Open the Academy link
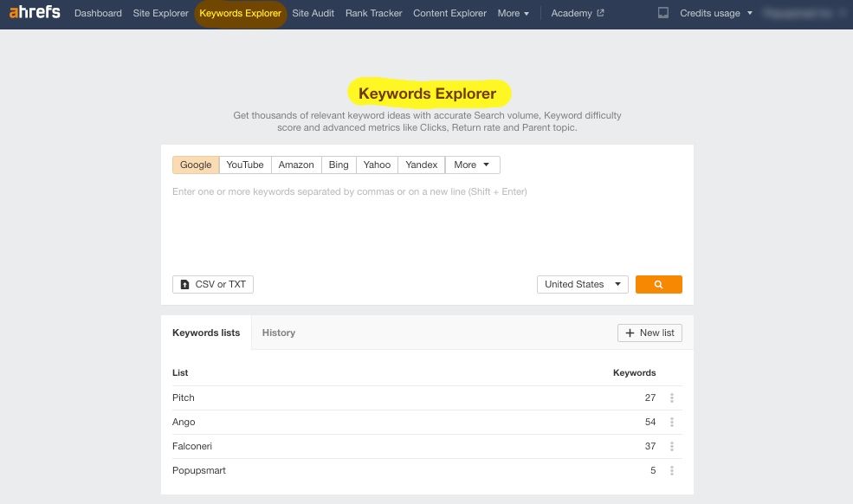This screenshot has height=504, width=853. point(578,13)
